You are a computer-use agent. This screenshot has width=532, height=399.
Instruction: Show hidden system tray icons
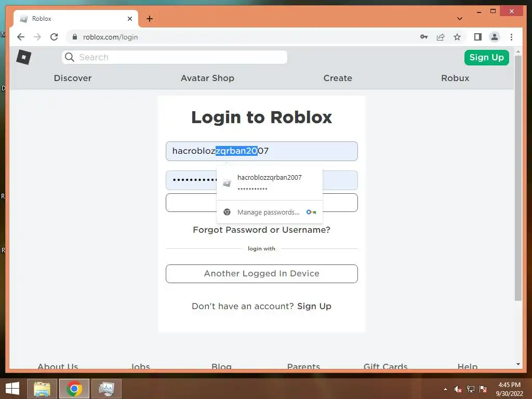coord(445,389)
